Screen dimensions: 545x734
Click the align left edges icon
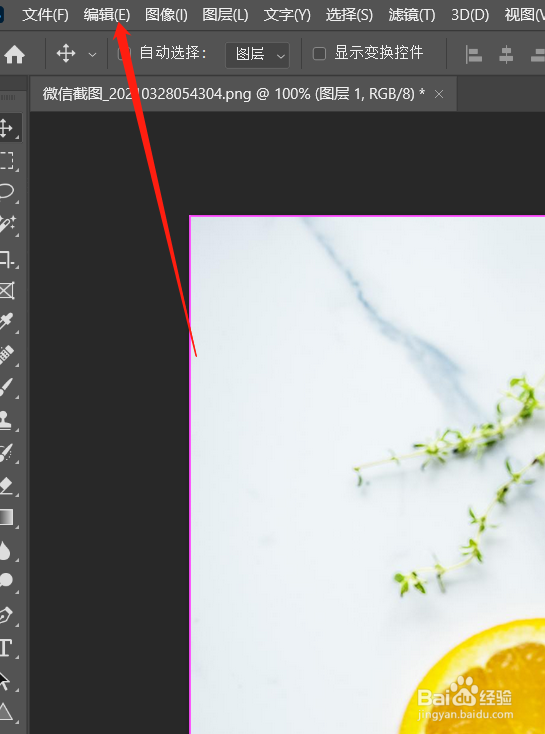click(x=474, y=55)
